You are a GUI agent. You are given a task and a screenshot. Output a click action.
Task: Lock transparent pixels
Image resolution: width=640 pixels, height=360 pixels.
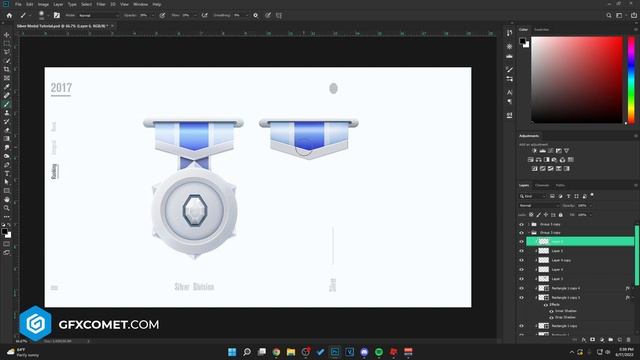[531, 215]
